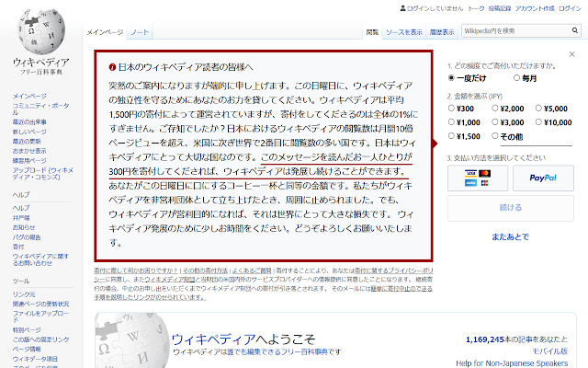Screen dimensions: 588x368
Task: Select 毎月 monthly donation option
Action: point(516,77)
